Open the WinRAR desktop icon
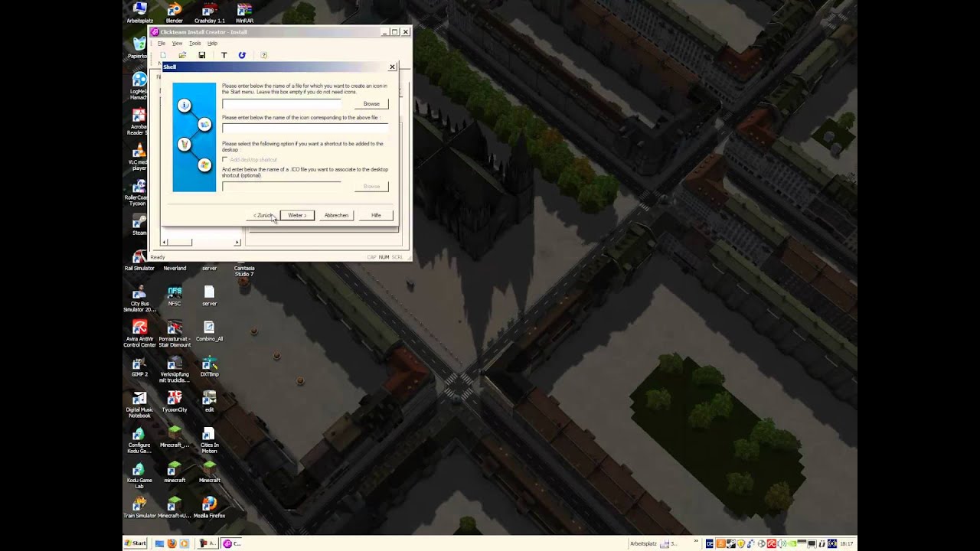 244,14
